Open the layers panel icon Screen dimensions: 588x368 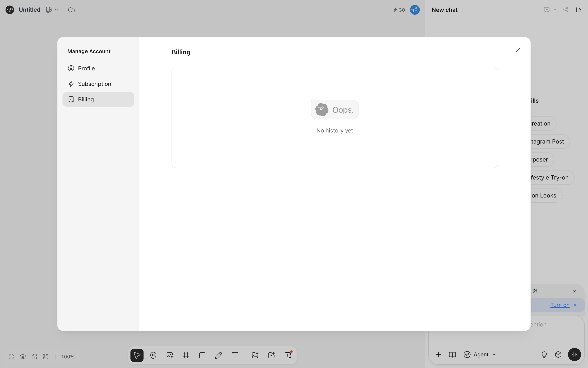click(23, 357)
